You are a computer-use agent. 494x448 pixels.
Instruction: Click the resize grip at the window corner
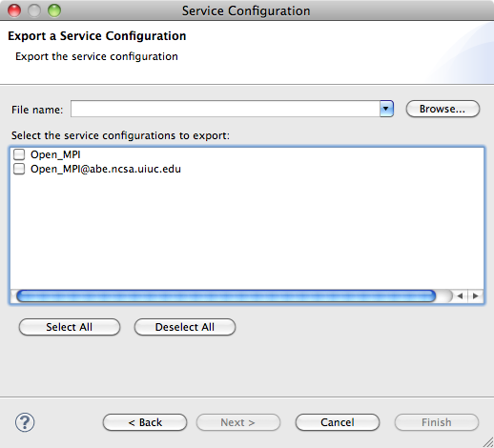pos(488,442)
